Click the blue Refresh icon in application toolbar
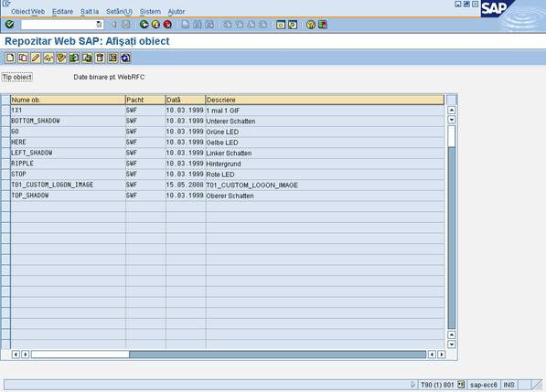The image size is (546, 392). pos(125,58)
